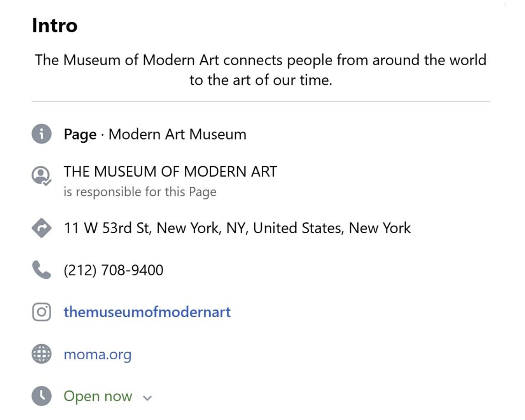Click the phone handset icon
The height and width of the screenshot is (420, 525).
pyautogui.click(x=42, y=270)
